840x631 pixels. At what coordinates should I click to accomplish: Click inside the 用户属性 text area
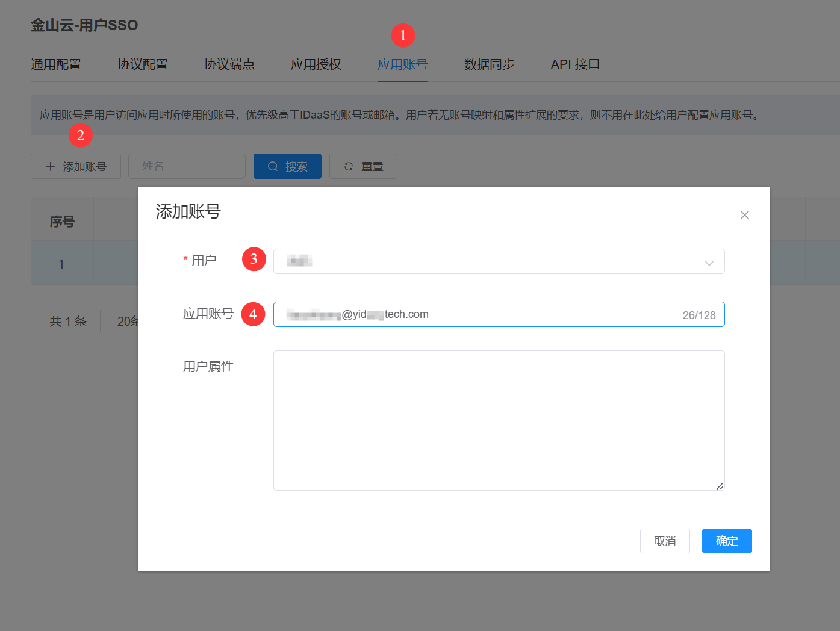(x=499, y=420)
